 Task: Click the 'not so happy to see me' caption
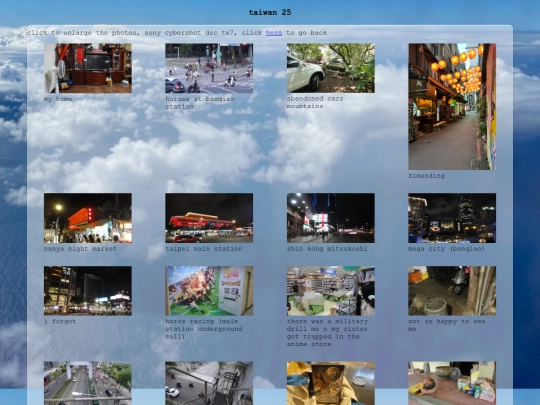pos(447,325)
